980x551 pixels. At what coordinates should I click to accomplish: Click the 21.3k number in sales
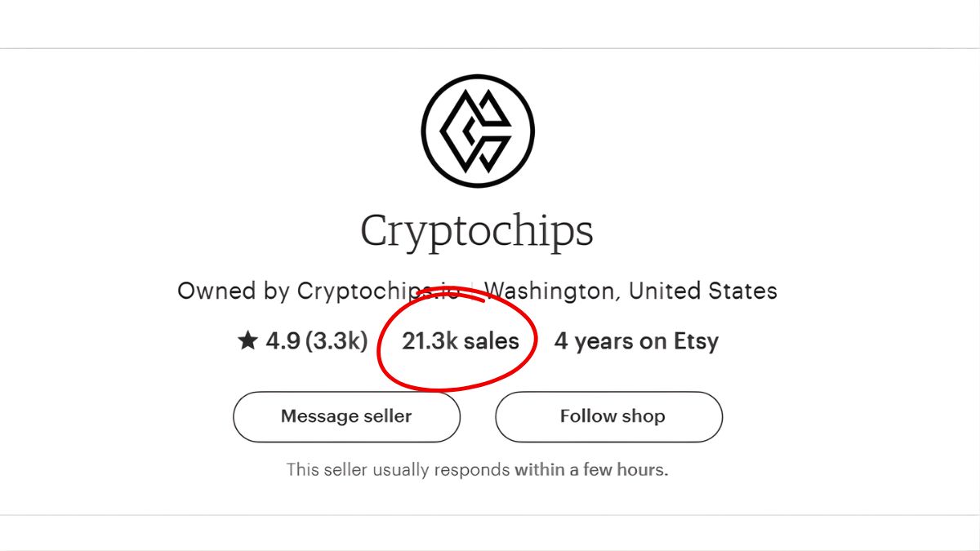429,341
